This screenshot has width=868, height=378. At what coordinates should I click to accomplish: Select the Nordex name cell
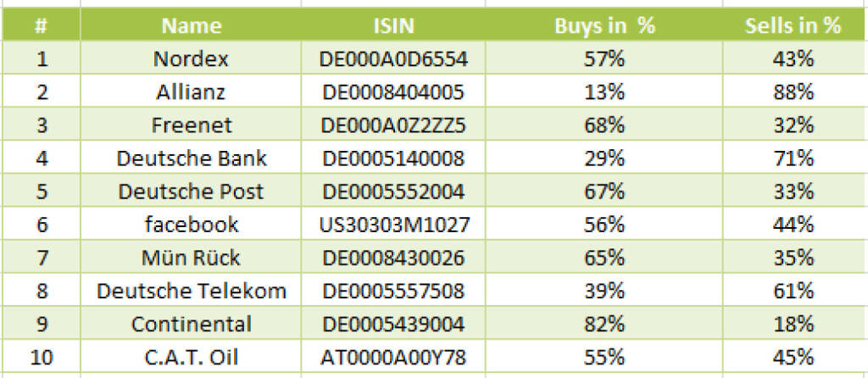[192, 58]
